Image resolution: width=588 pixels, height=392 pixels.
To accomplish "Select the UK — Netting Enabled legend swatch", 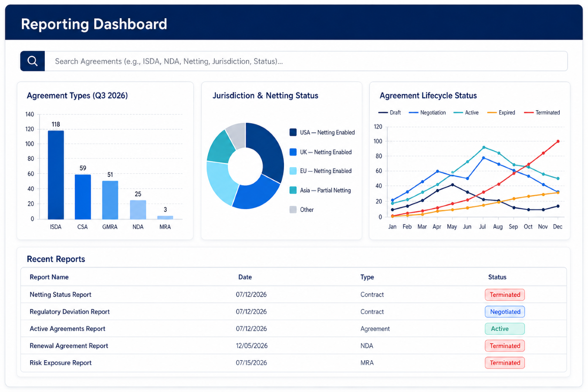I will [293, 152].
